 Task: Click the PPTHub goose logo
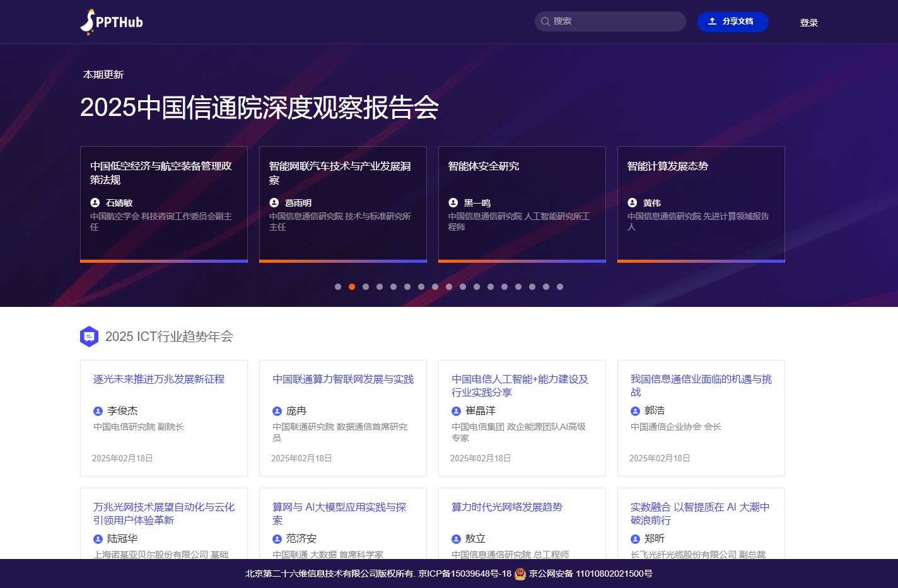(112, 22)
